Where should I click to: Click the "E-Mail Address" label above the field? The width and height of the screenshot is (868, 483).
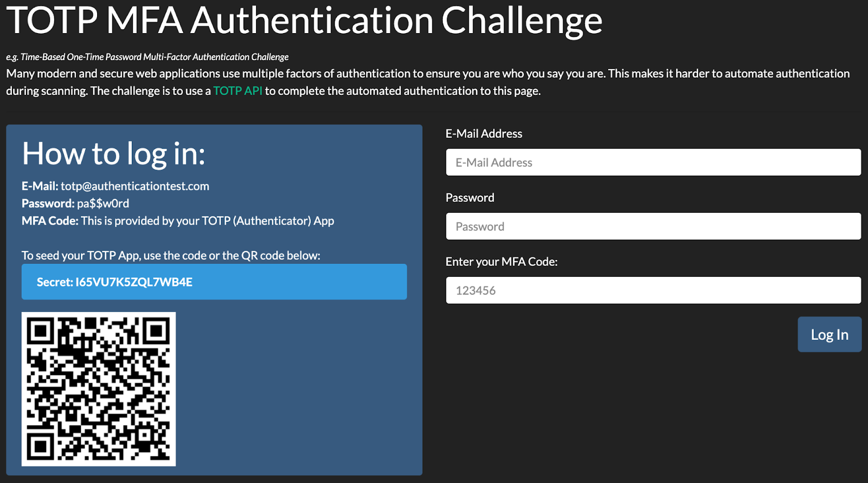click(483, 134)
